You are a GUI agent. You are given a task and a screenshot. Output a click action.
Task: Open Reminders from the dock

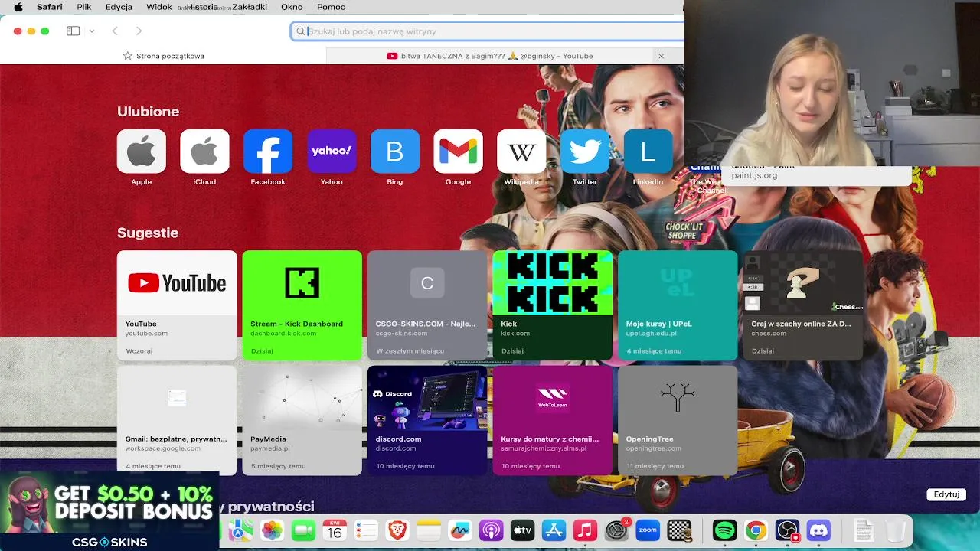coord(366,530)
